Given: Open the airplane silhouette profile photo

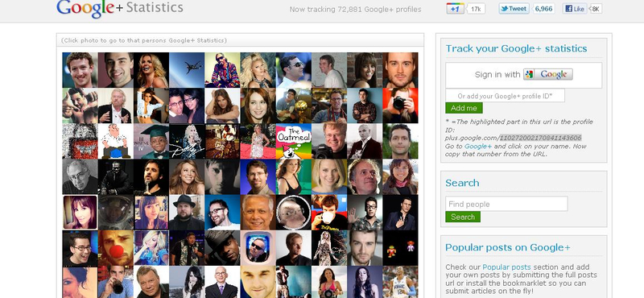Looking at the screenshot, I should click(x=187, y=70).
